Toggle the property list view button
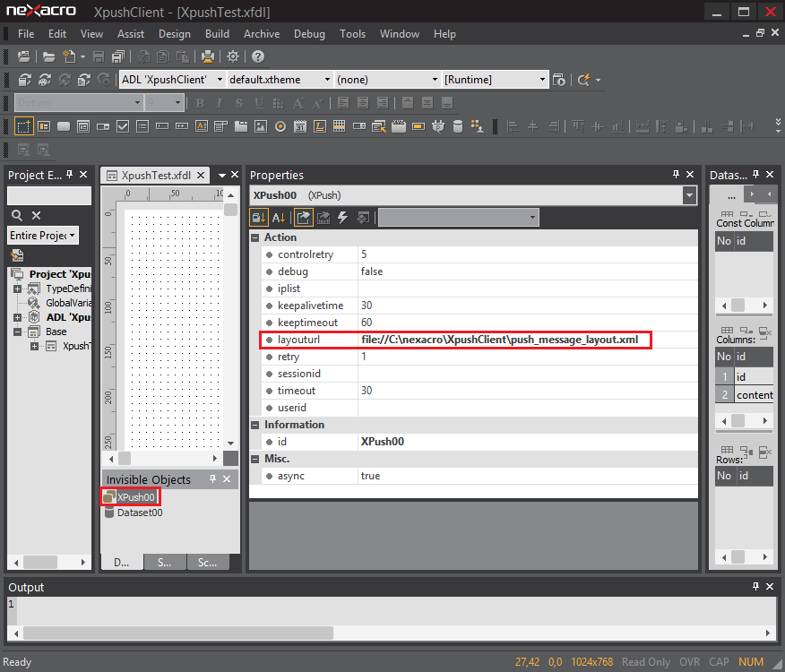785x672 pixels. coord(303,218)
